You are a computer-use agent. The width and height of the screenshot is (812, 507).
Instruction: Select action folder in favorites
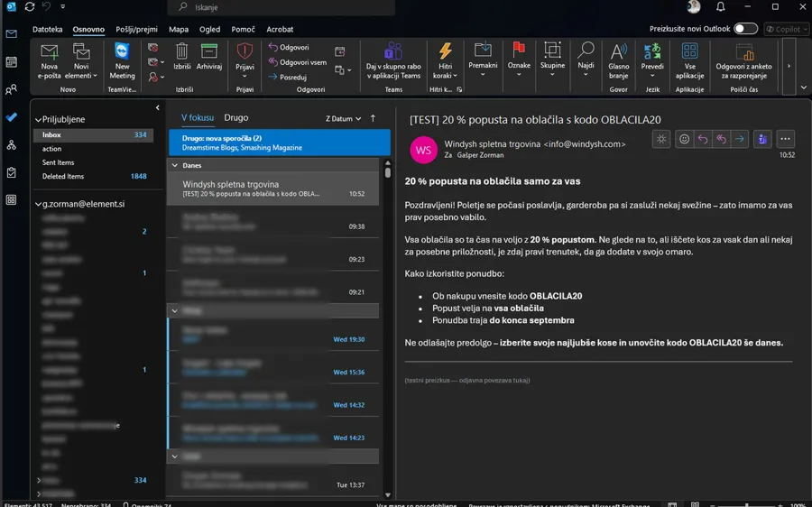[x=93, y=149]
